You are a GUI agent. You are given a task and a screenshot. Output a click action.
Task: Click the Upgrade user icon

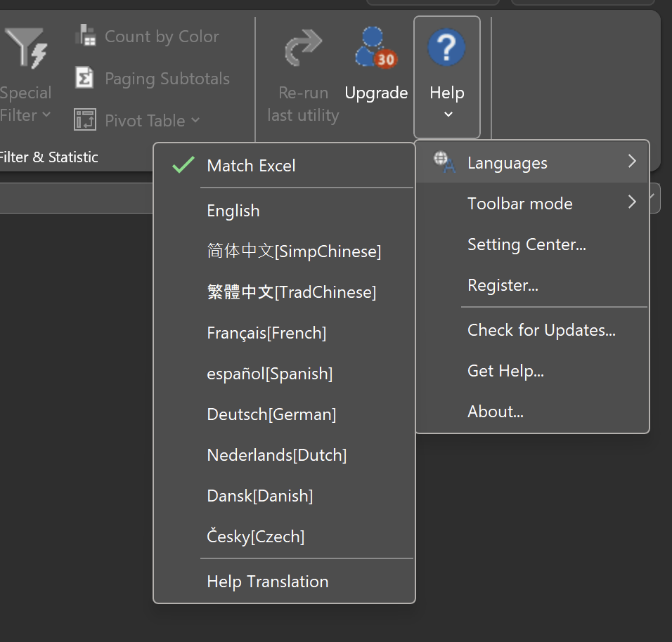(376, 47)
